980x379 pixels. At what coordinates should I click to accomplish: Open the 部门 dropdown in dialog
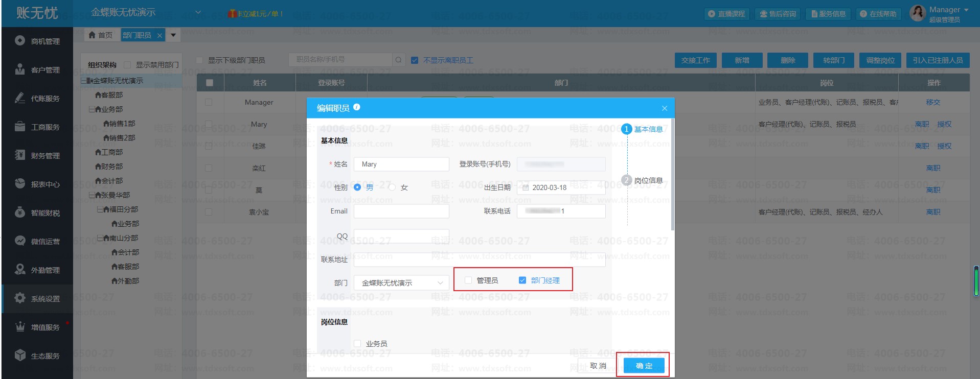401,282
